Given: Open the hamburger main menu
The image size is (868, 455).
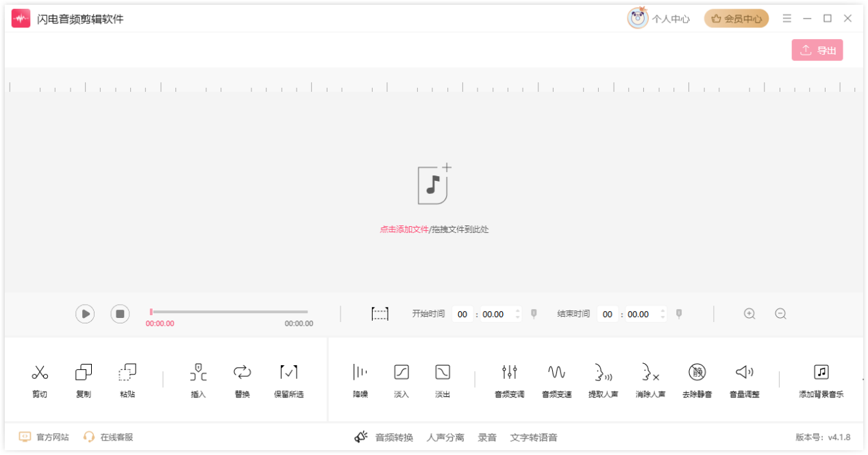Looking at the screenshot, I should (787, 19).
